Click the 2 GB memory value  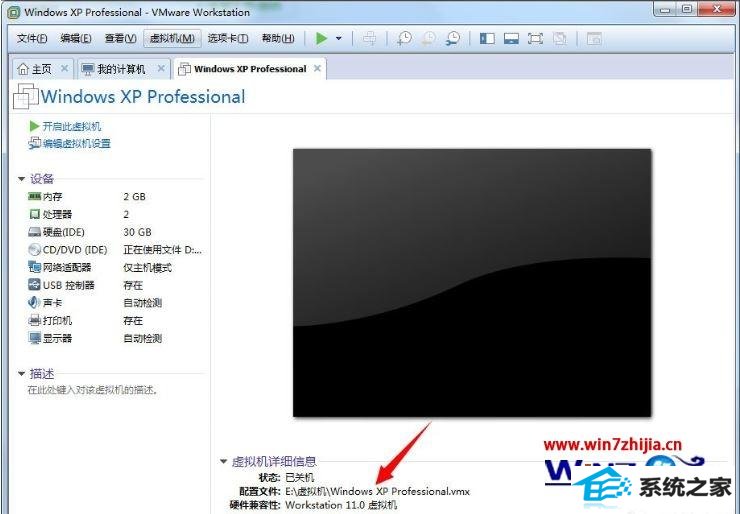click(x=135, y=196)
